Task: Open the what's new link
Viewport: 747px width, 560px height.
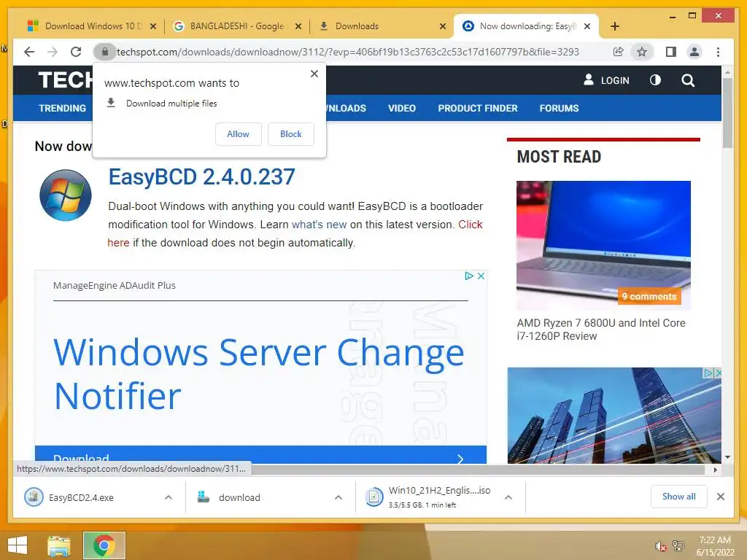Action: click(x=320, y=225)
